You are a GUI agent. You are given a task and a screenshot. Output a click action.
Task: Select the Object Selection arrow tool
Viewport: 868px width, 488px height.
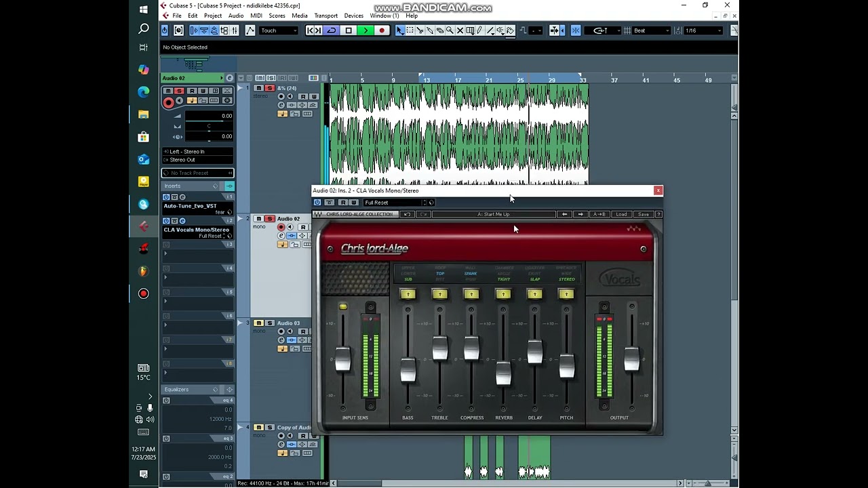click(x=400, y=30)
